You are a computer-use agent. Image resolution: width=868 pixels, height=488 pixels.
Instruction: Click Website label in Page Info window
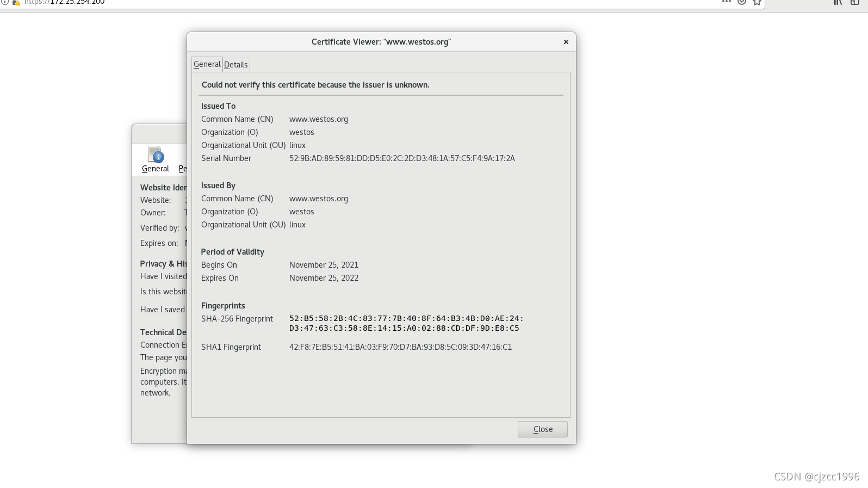(156, 200)
